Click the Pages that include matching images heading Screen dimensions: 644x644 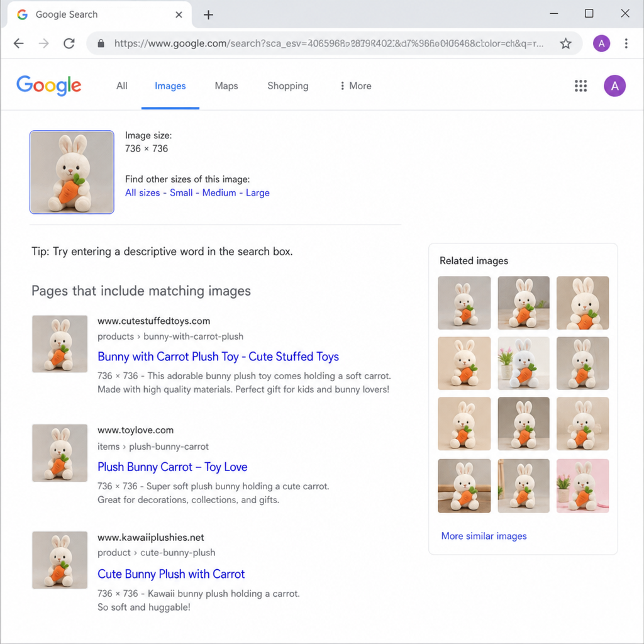click(141, 291)
